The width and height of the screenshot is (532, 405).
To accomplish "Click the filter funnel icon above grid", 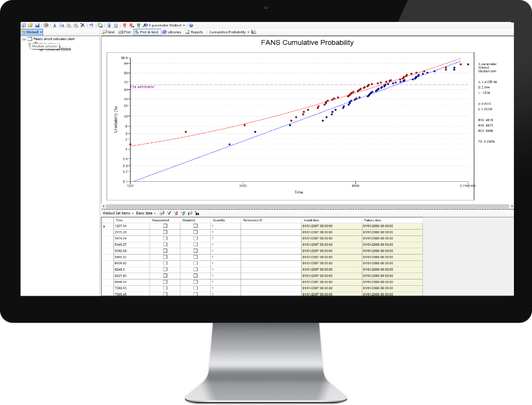I will point(169,213).
